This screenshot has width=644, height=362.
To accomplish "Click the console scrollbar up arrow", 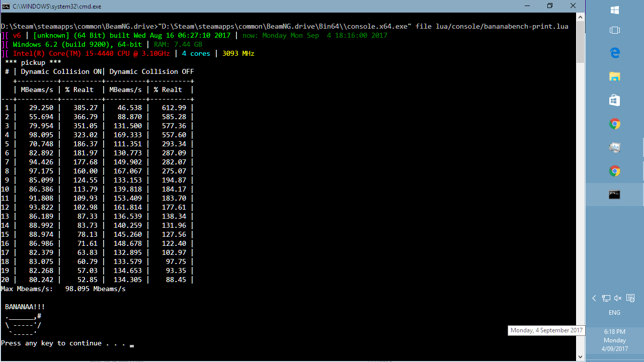I will [x=580, y=17].
